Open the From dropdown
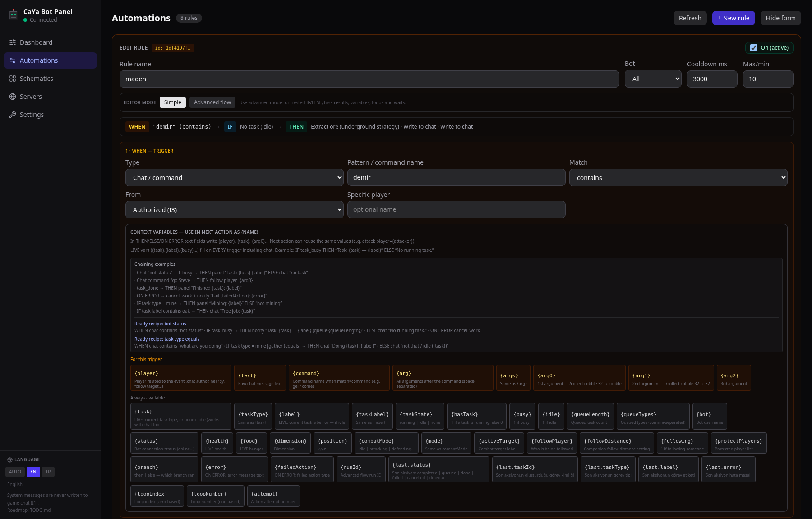The image size is (812, 519). click(x=235, y=210)
